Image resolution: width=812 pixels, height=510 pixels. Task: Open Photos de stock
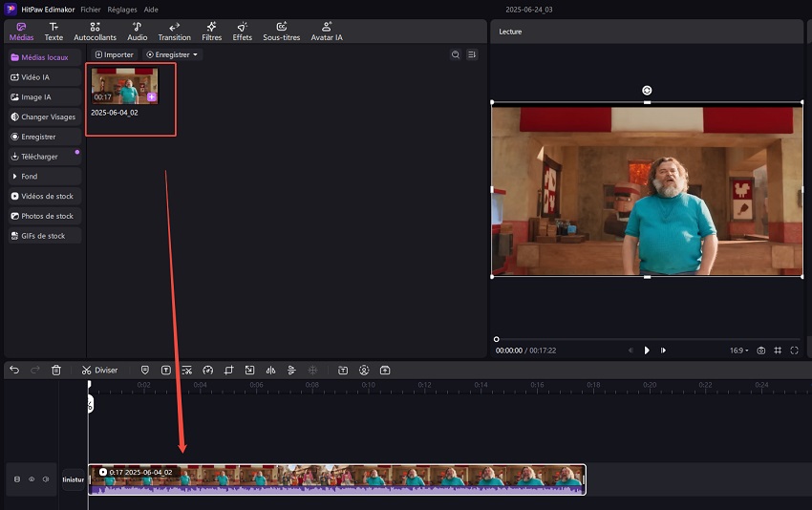click(x=45, y=216)
